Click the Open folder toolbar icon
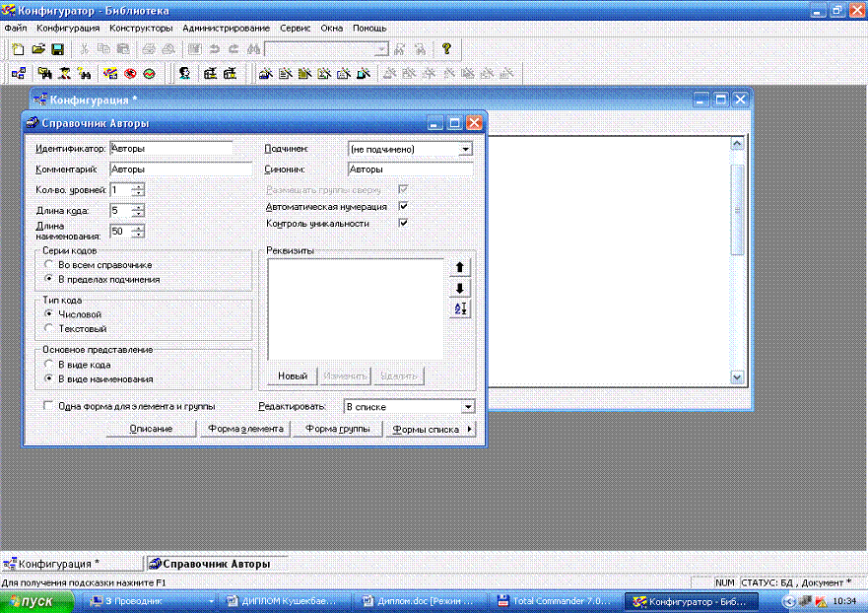 pyautogui.click(x=37, y=48)
